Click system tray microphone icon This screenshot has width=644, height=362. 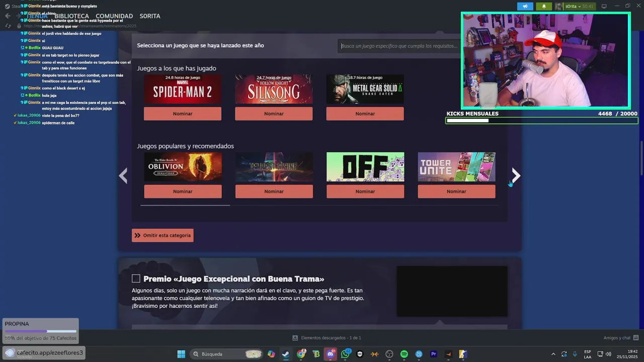coord(575,354)
